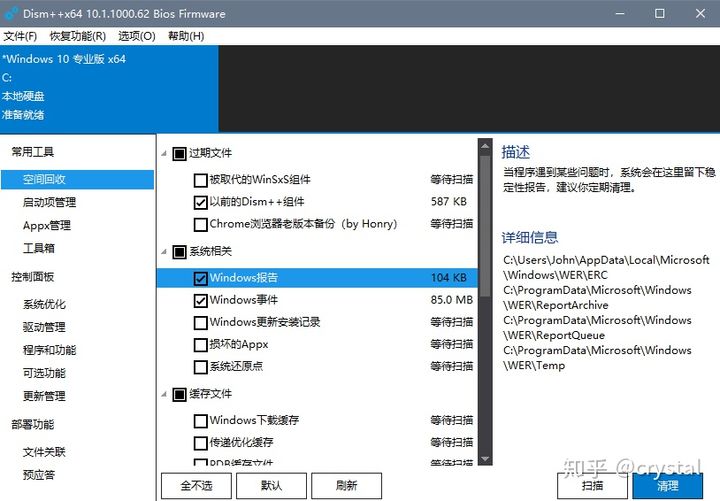Maximize the Dism++ window
This screenshot has height=501, width=720.
coord(660,13)
